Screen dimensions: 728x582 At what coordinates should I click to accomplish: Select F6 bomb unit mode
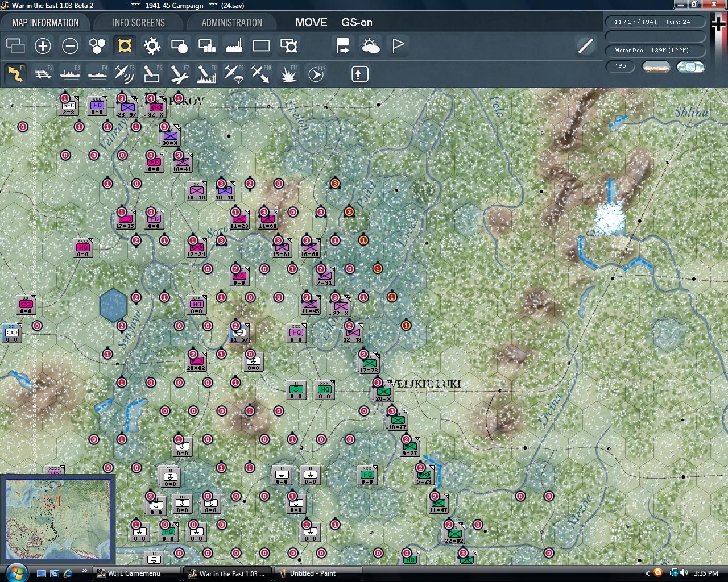(x=152, y=74)
